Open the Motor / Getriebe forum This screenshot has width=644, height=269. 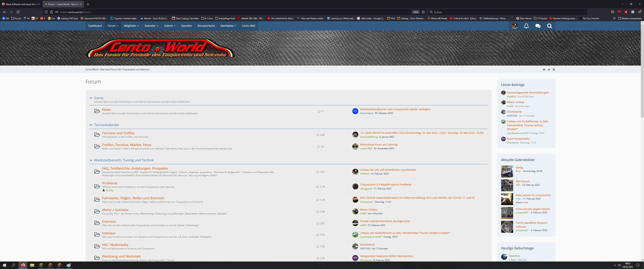point(115,210)
